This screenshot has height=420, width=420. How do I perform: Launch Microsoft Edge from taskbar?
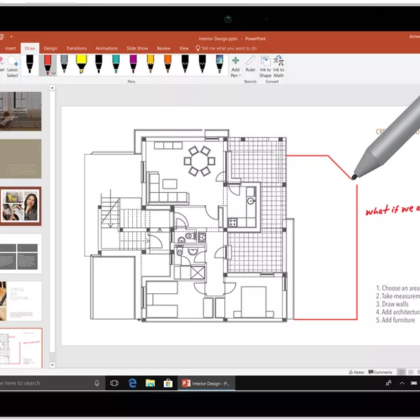132,383
